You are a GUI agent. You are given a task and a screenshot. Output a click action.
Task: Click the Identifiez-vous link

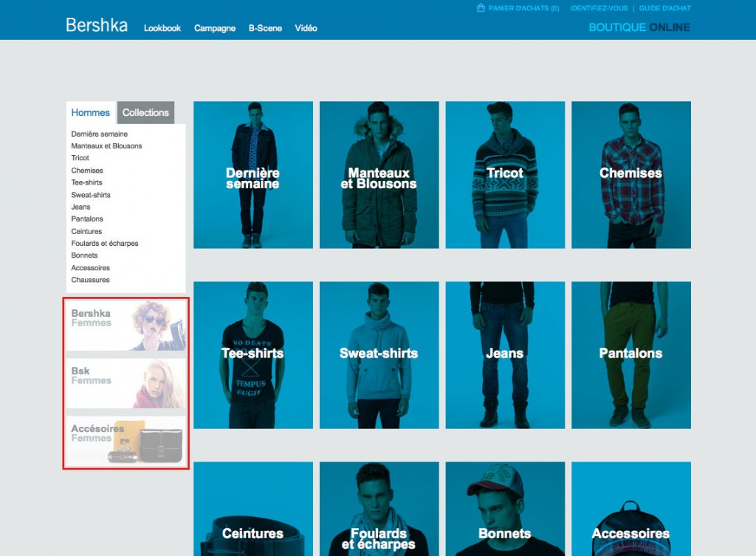click(599, 8)
